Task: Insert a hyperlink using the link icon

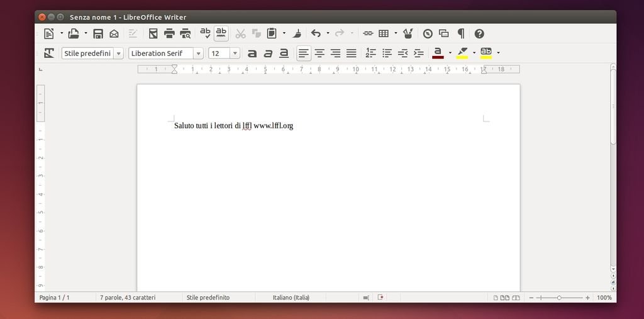Action: (x=368, y=33)
